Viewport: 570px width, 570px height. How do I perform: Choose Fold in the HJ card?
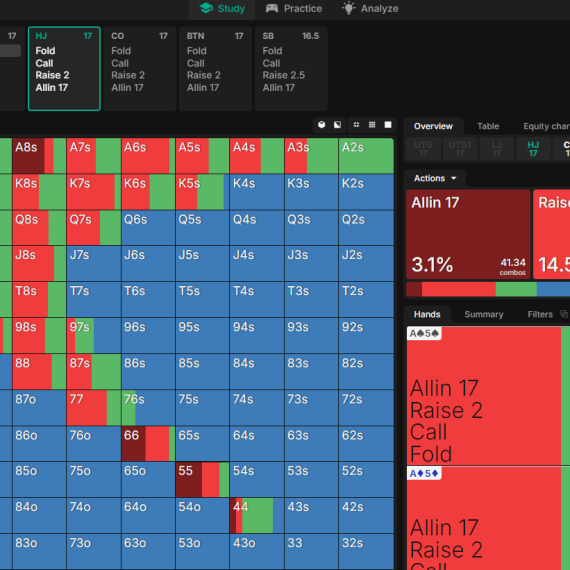[x=45, y=51]
